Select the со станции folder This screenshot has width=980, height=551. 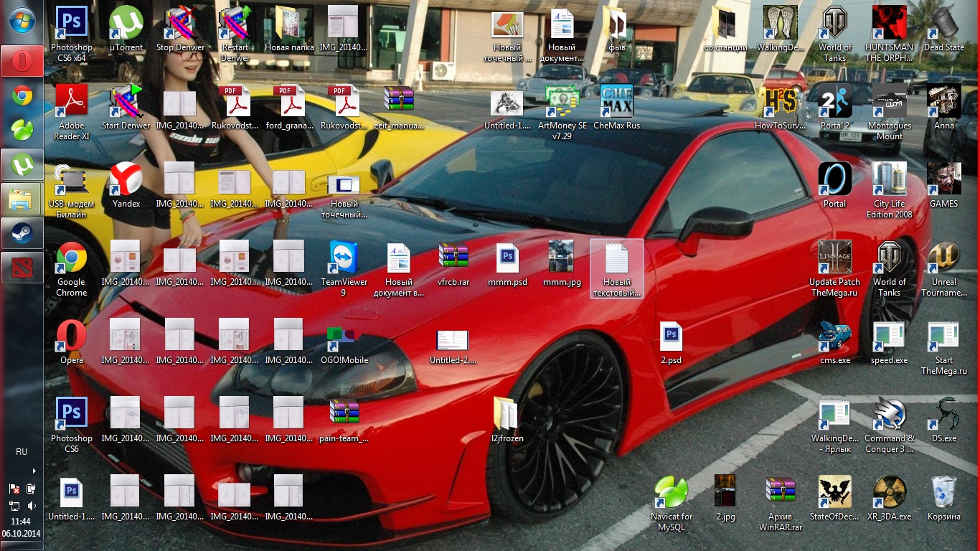coord(725,29)
